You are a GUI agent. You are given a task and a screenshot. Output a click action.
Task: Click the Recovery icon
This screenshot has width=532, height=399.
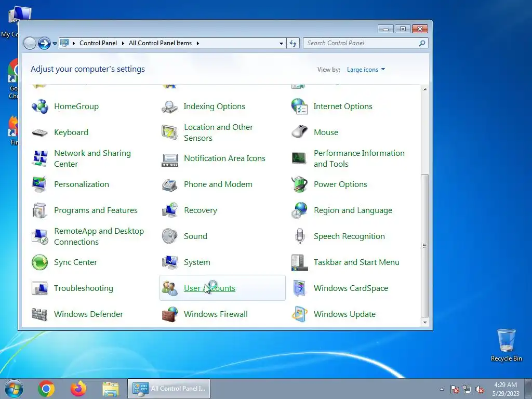pyautogui.click(x=170, y=210)
